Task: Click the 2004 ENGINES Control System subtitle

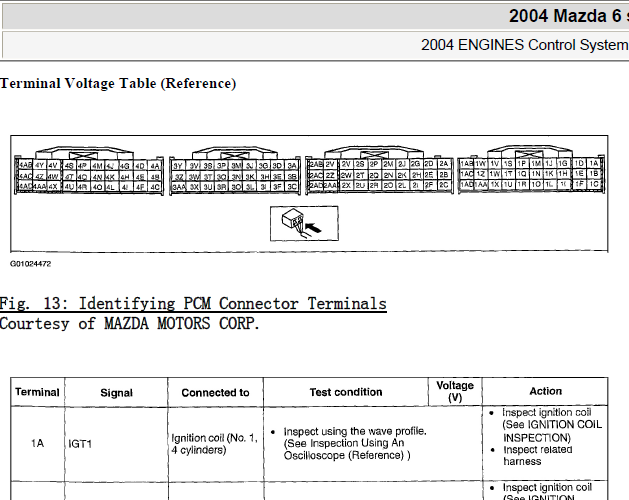Action: 525,45
